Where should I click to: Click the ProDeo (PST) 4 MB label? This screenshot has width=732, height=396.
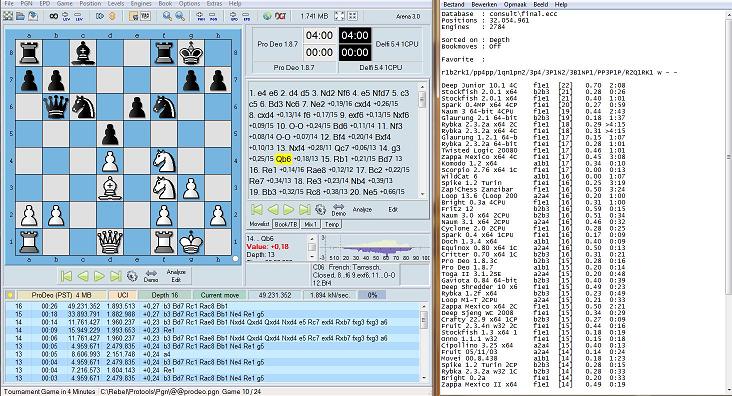tap(61, 295)
